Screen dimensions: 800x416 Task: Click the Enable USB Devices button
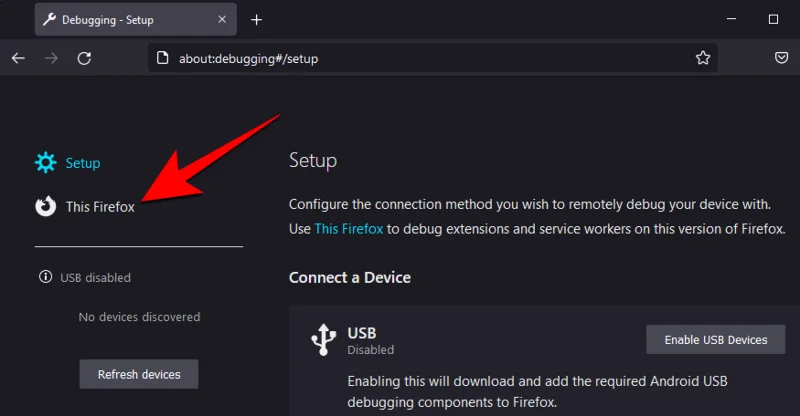click(x=715, y=339)
